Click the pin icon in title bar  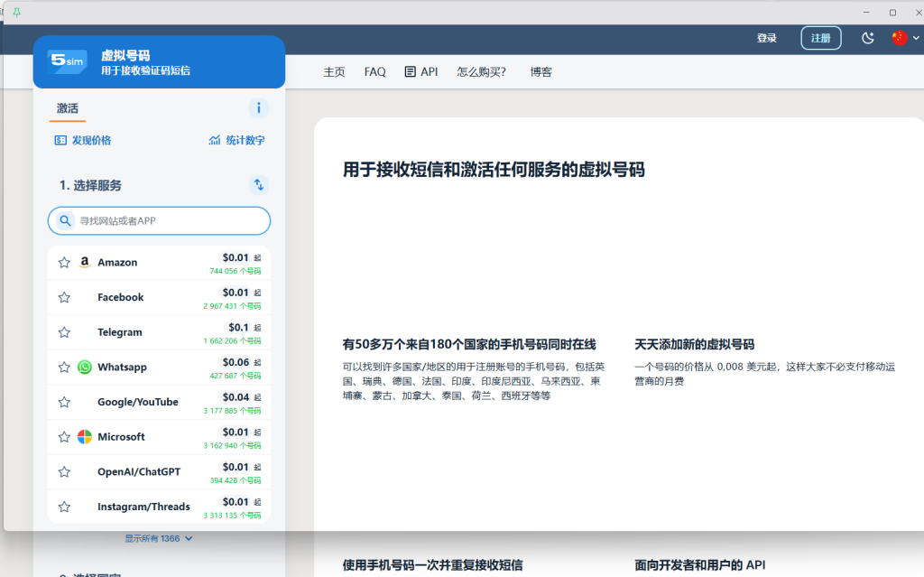point(16,12)
